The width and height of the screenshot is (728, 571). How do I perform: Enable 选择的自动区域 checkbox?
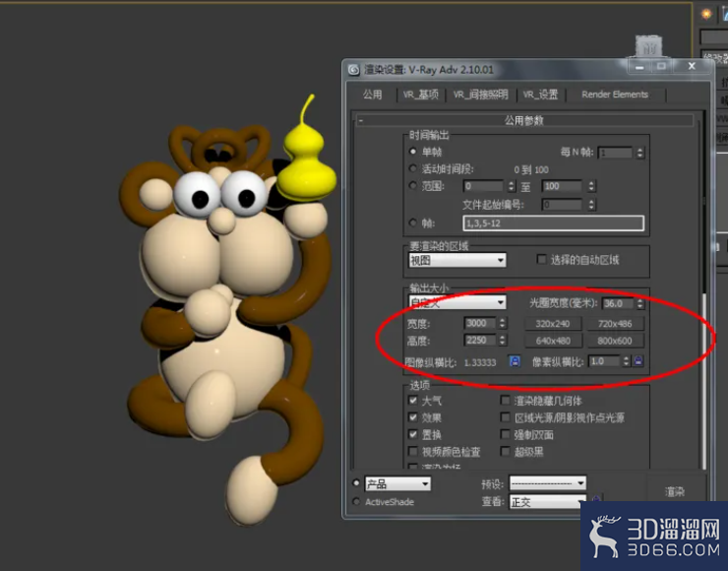point(541,259)
